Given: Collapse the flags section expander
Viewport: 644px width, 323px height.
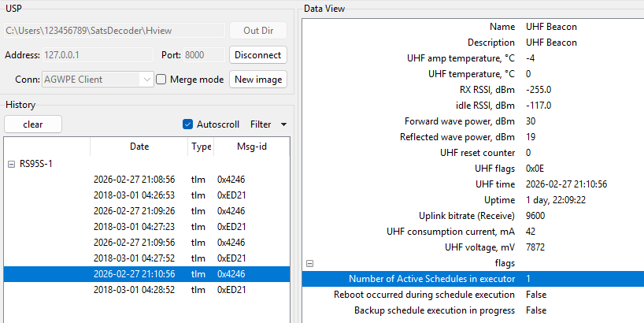Looking at the screenshot, I should pos(310,264).
